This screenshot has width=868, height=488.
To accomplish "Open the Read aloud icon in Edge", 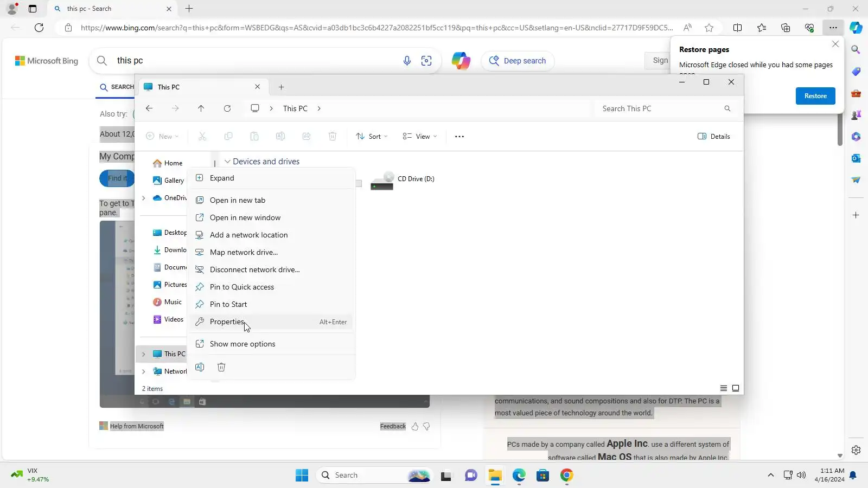I will click(687, 28).
